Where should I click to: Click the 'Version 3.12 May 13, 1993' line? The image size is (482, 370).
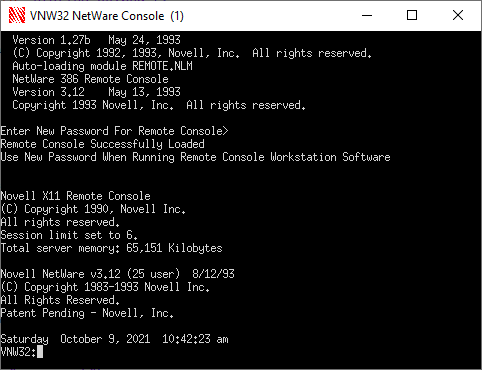coord(96,92)
